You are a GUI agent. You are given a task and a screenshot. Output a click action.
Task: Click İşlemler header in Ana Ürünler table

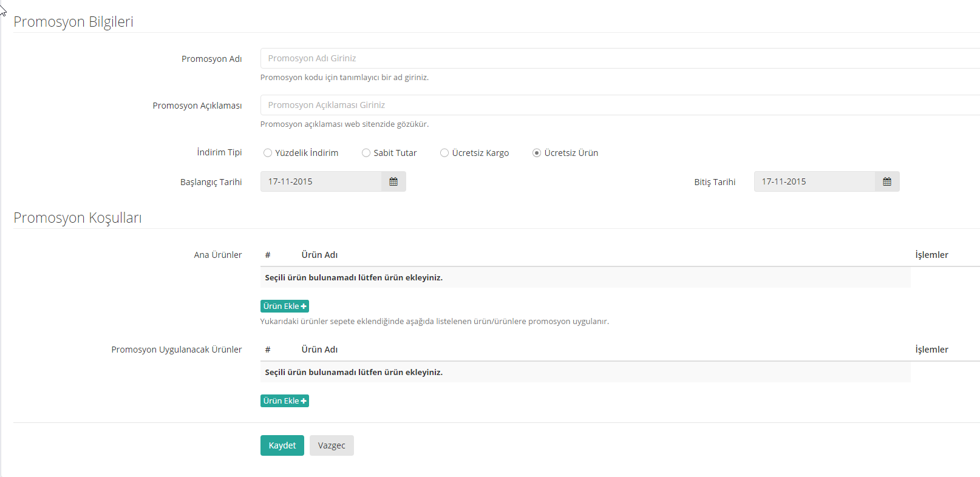931,255
